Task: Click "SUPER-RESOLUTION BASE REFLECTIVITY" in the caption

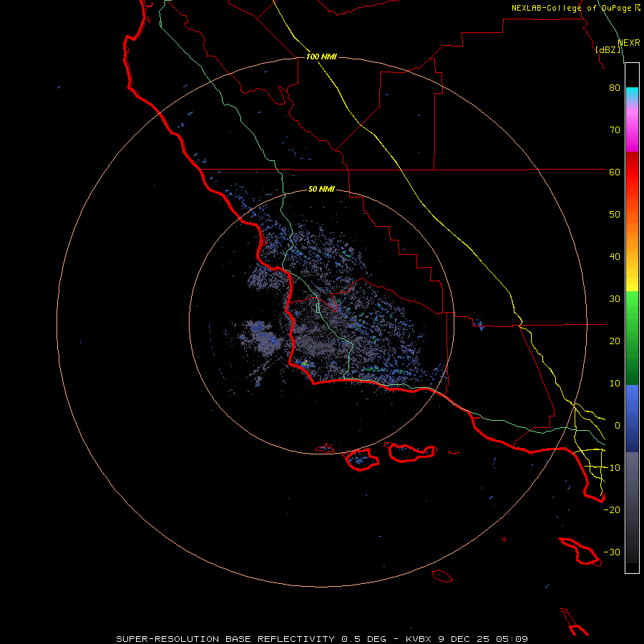Action: [225, 639]
